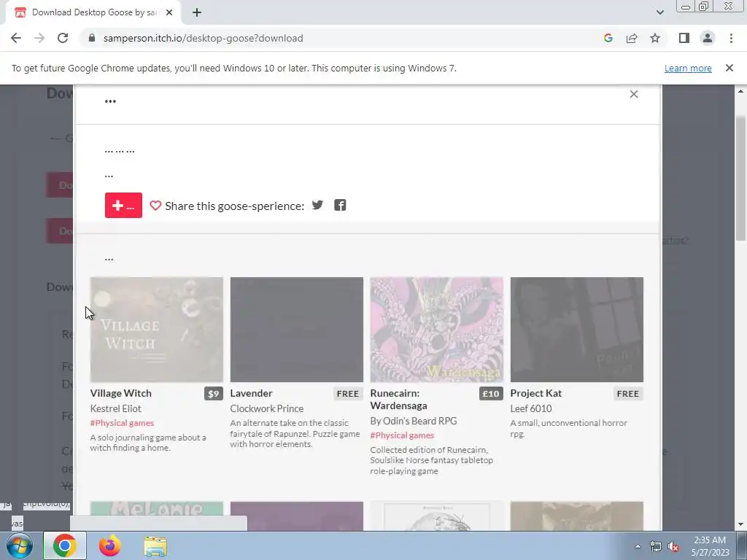
Task: Launch Firefox from the taskbar
Action: tap(110, 545)
